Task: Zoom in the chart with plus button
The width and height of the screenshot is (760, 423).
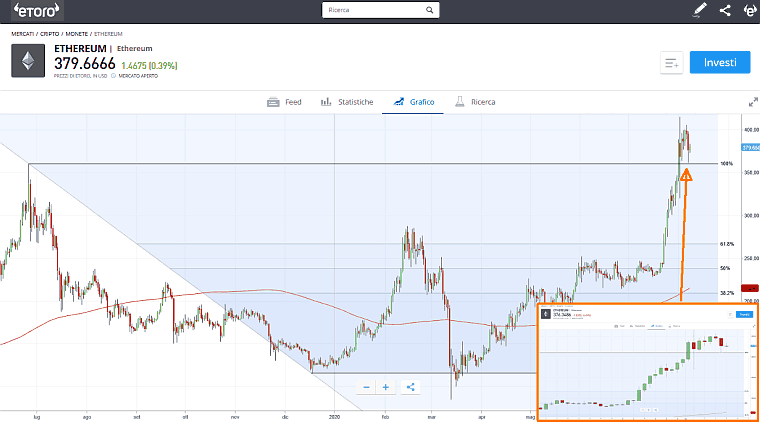Action: [386, 387]
